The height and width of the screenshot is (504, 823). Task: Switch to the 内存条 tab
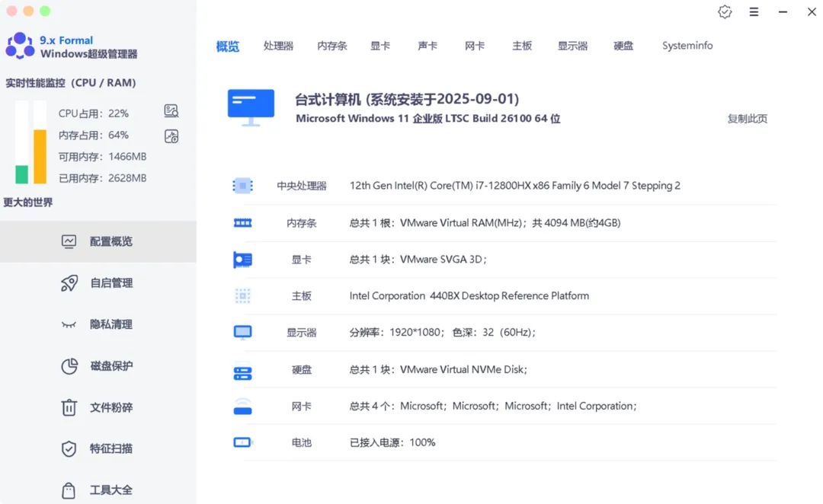click(x=332, y=46)
